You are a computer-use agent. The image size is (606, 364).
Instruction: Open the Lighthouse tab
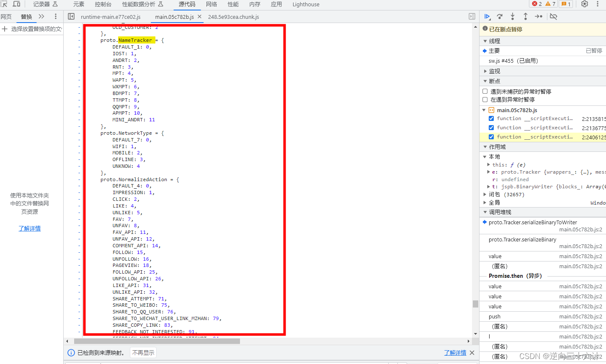pos(306,4)
